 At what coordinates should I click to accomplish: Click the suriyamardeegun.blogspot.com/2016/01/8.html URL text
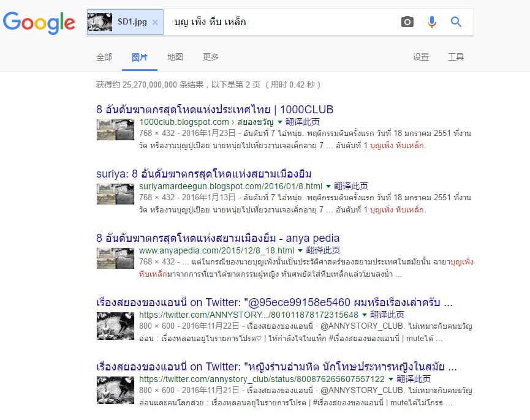(231, 186)
